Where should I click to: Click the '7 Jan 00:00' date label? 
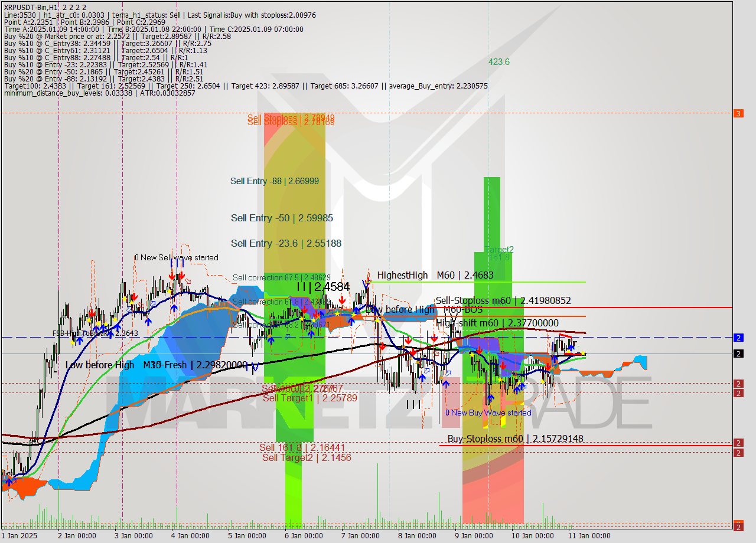point(360,536)
